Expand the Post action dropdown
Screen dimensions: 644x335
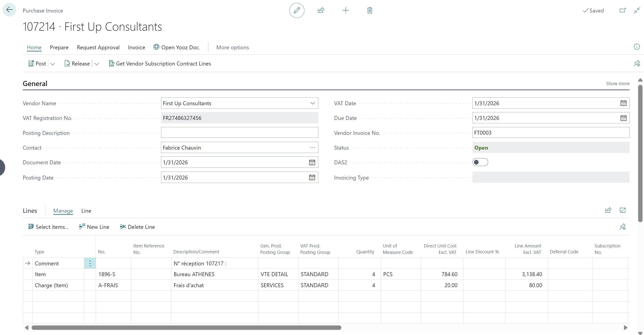pyautogui.click(x=52, y=64)
